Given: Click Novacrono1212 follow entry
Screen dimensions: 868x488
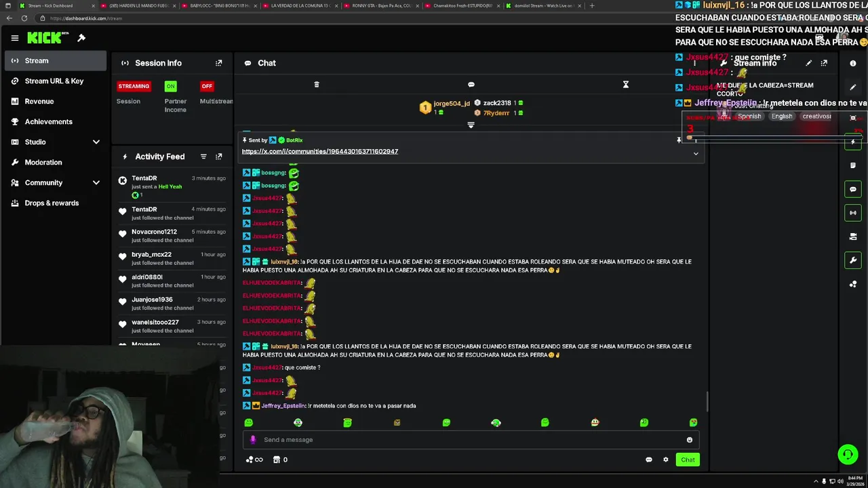Looking at the screenshot, I should 172,236.
